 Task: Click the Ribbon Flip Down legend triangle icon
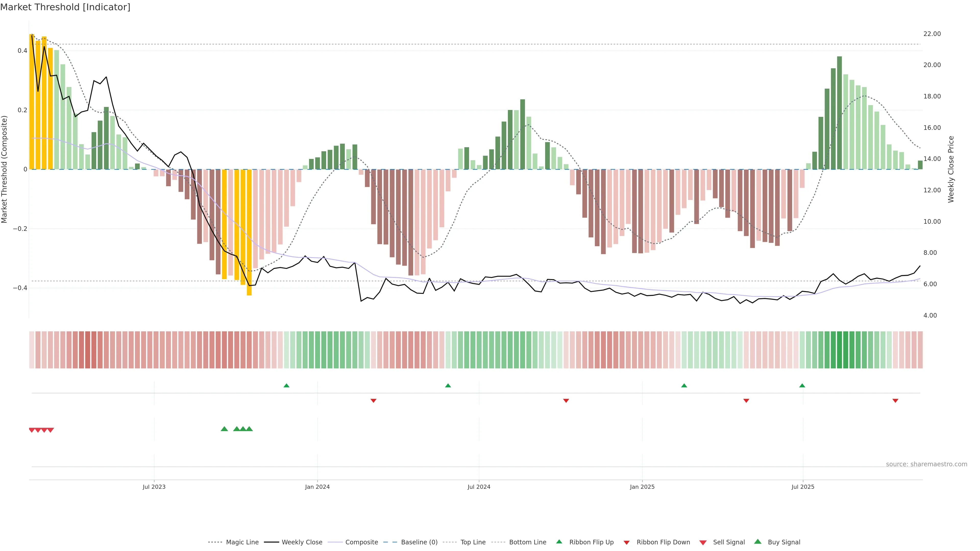click(627, 543)
